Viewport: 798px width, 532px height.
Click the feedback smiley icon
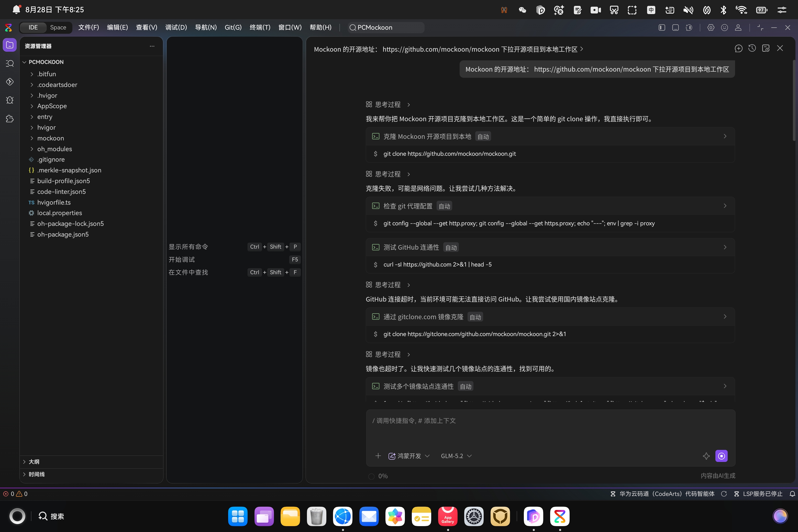pos(724,27)
